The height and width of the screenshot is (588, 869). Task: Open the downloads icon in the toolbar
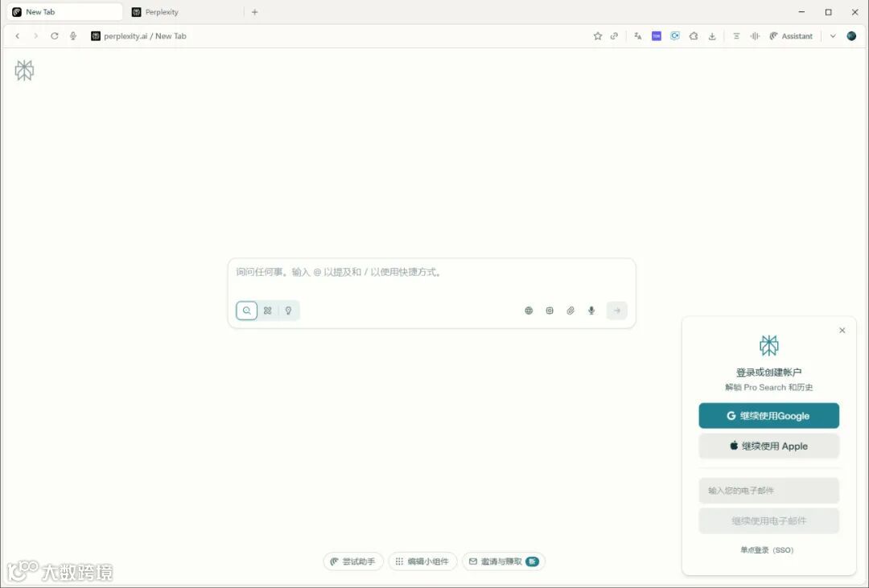pos(712,36)
